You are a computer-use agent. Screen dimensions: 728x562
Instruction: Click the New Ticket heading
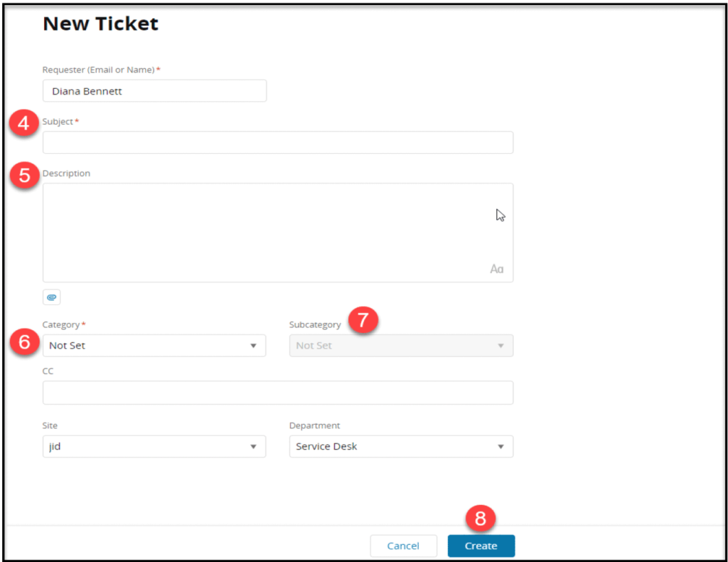(100, 23)
